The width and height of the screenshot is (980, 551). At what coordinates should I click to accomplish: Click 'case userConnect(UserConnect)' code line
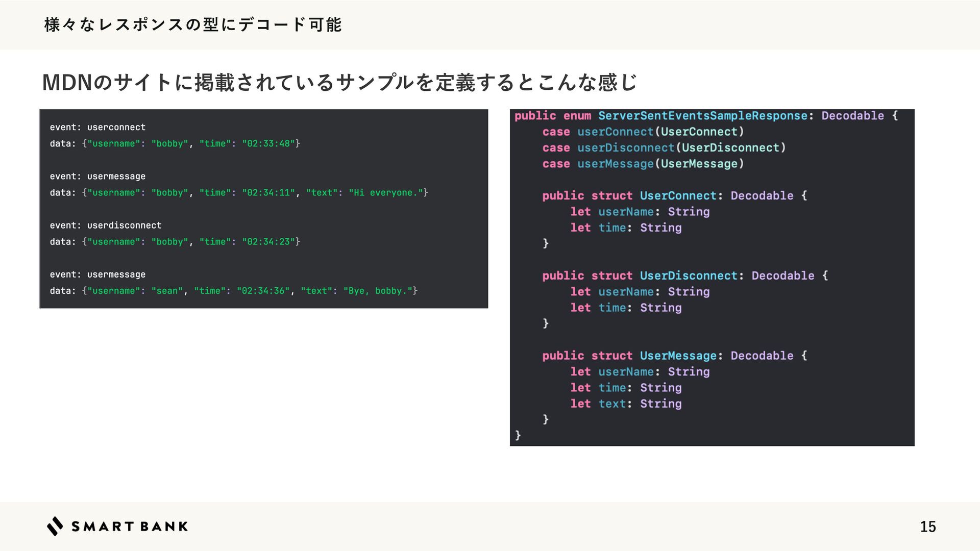pyautogui.click(x=643, y=132)
